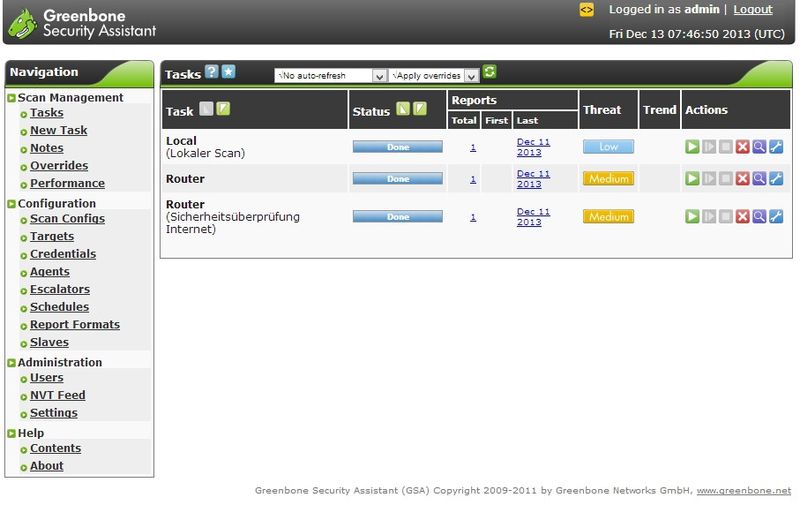Screen dimensions: 800x505
Task: Collapse the Help section
Action: (x=11, y=434)
